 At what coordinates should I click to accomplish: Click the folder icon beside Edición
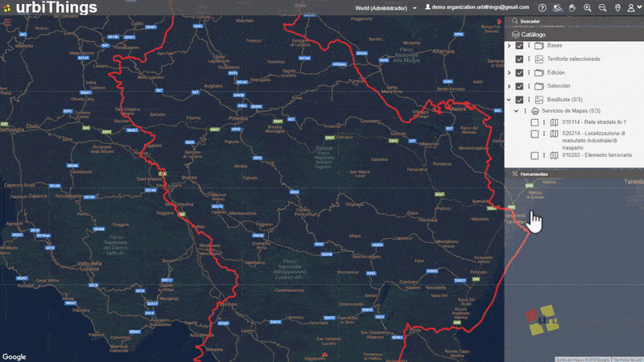pyautogui.click(x=539, y=72)
